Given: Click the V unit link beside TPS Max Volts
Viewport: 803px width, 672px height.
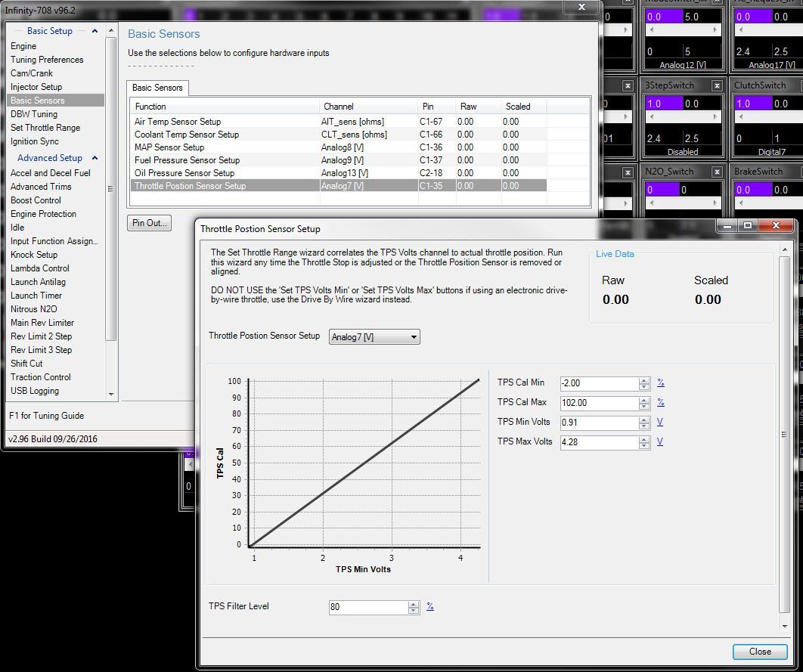Looking at the screenshot, I should (x=660, y=441).
